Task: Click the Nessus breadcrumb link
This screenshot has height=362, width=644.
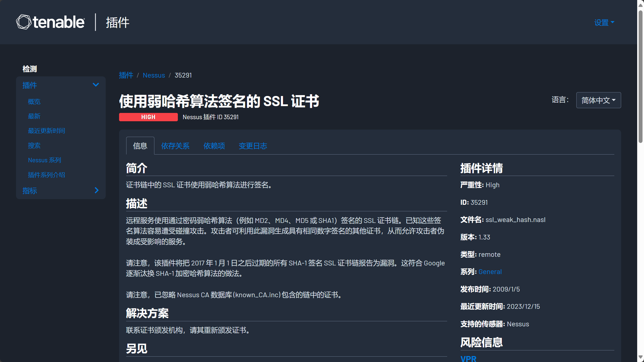Action: coord(154,75)
